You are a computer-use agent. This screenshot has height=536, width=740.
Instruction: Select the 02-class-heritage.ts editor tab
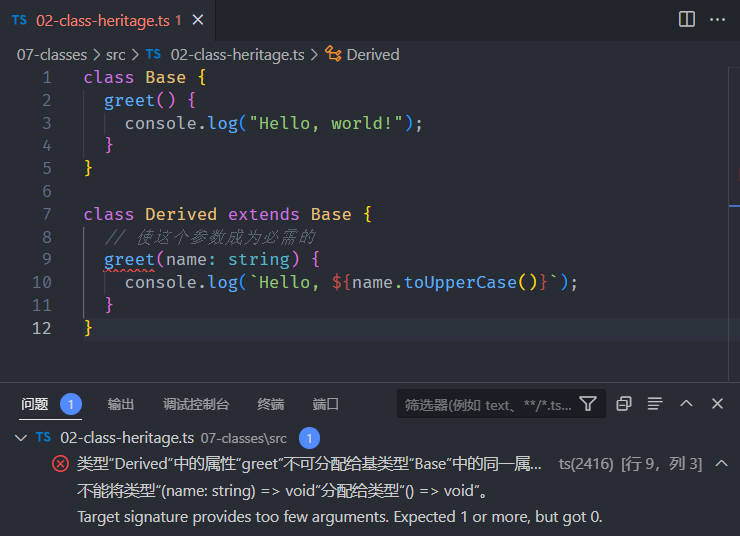tap(108, 20)
